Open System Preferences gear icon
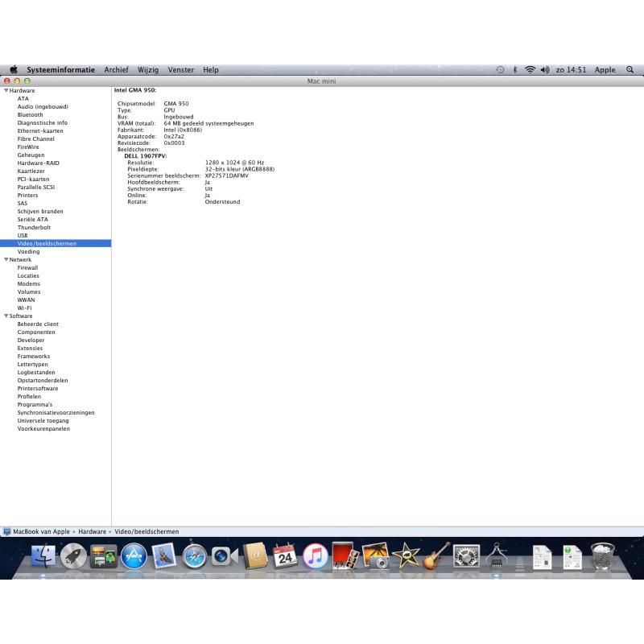Screen dimensions: 644x644 (466, 556)
